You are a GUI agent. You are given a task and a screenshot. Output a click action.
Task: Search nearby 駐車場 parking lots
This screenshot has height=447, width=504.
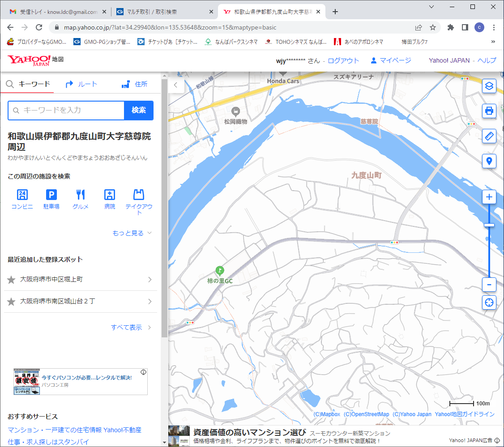click(x=51, y=199)
